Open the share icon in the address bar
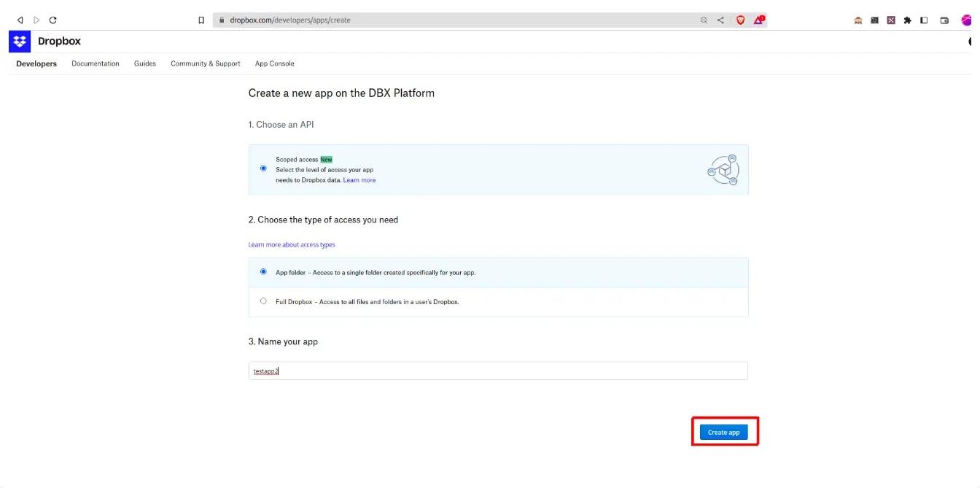Screen dimensions: 980x488 (720, 20)
